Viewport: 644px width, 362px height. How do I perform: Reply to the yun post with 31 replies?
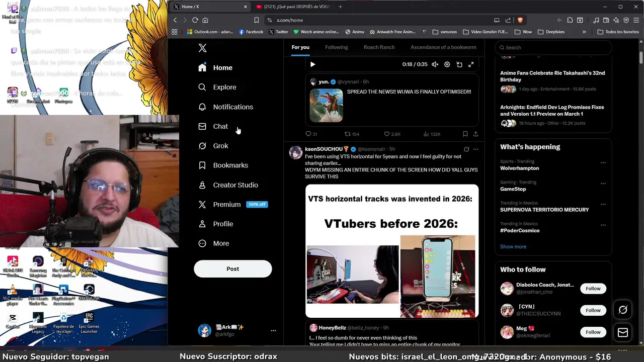click(311, 134)
